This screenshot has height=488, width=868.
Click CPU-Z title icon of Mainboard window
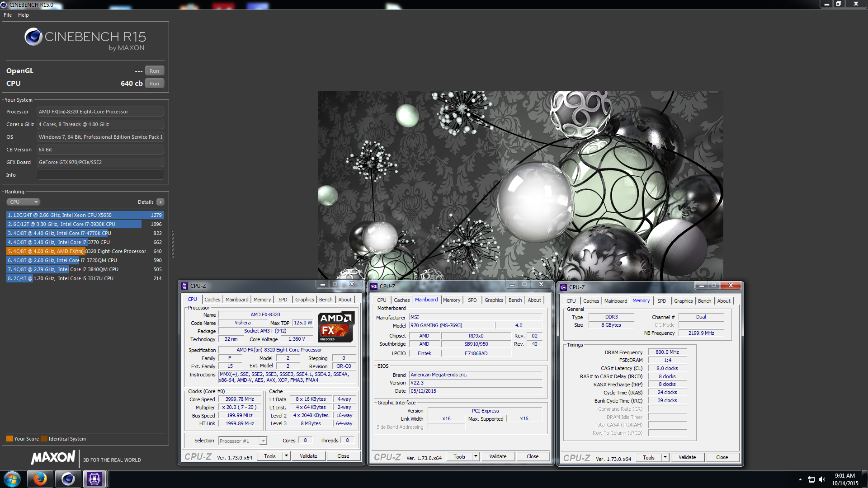click(x=374, y=286)
